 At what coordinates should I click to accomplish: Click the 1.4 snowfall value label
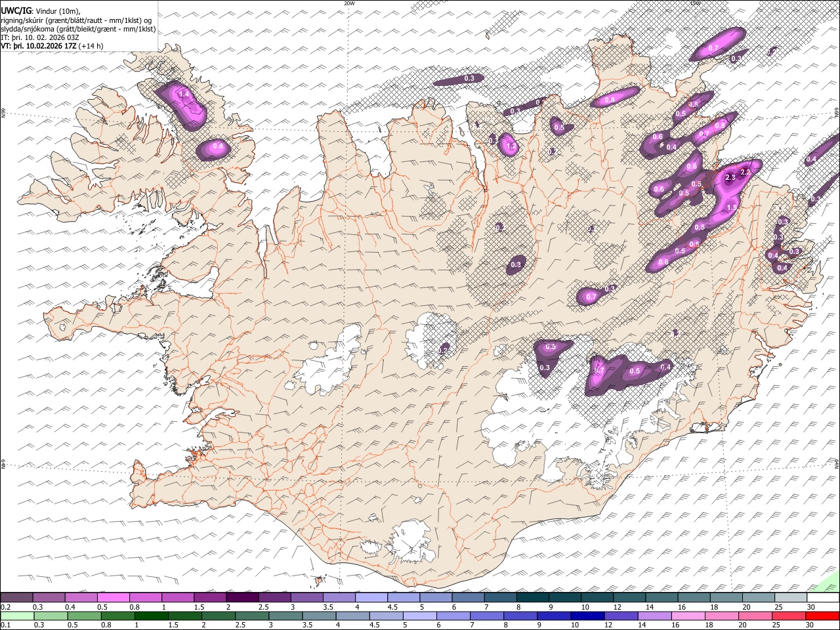(x=184, y=94)
